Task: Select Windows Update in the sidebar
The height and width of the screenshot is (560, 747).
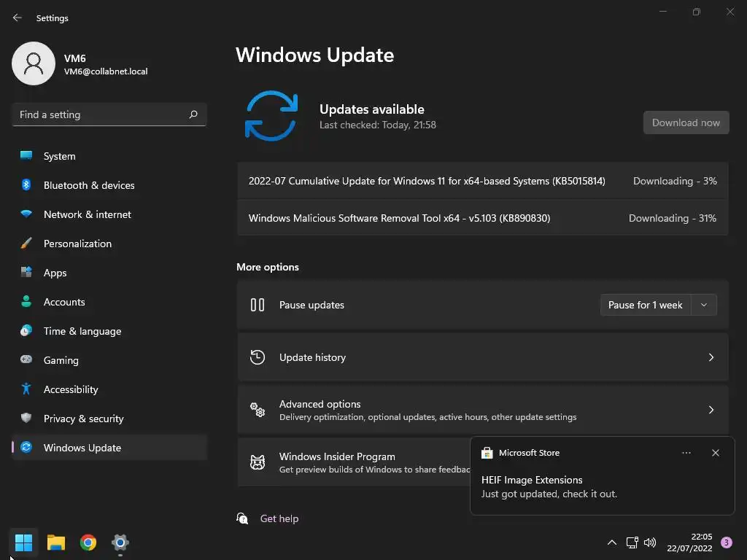Action: click(109, 448)
